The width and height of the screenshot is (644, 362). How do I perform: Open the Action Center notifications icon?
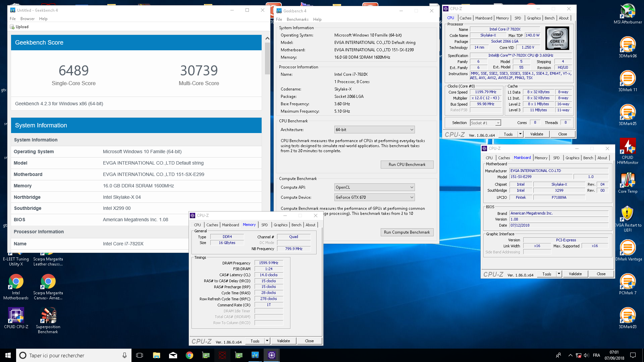pos(633,355)
